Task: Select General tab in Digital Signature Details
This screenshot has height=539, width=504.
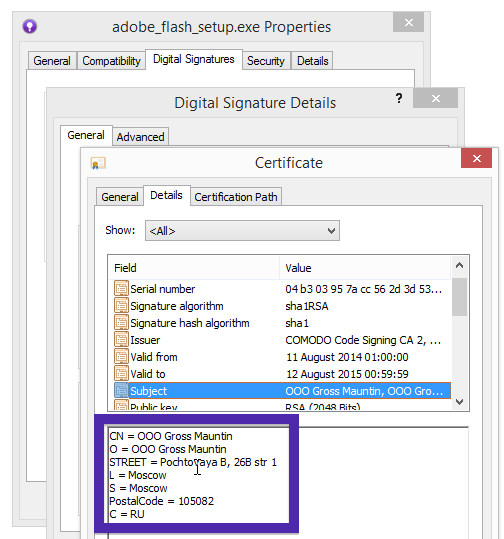Action: click(86, 135)
